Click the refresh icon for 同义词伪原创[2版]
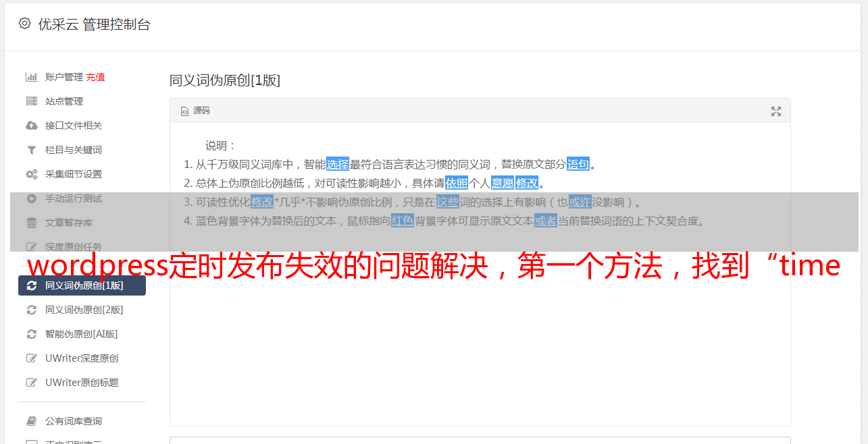Viewport: 868px width, 444px height. point(31,310)
